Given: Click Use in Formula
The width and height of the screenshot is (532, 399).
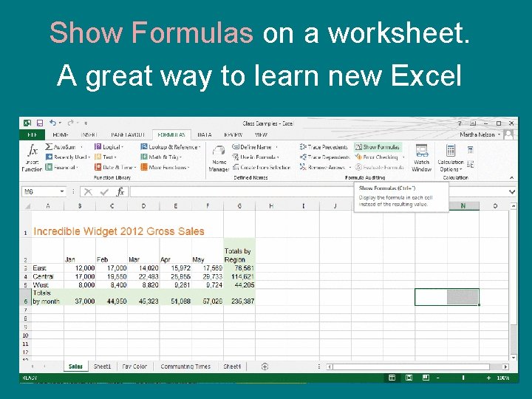Looking at the screenshot, I should coord(256,157).
